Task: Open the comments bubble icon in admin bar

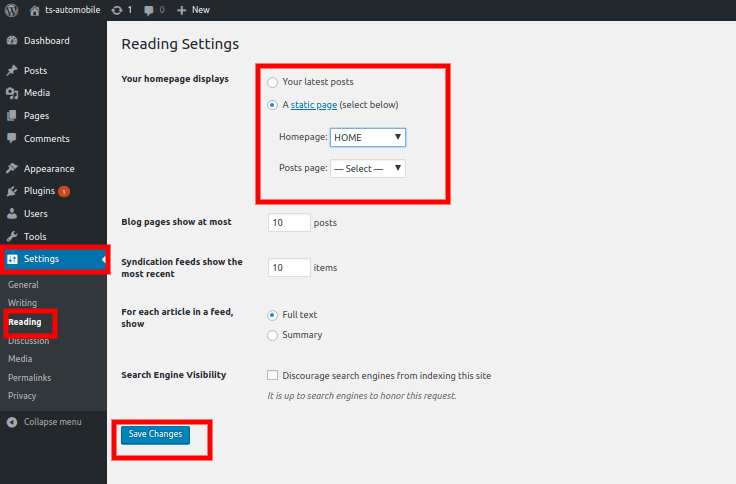Action: pyautogui.click(x=150, y=9)
